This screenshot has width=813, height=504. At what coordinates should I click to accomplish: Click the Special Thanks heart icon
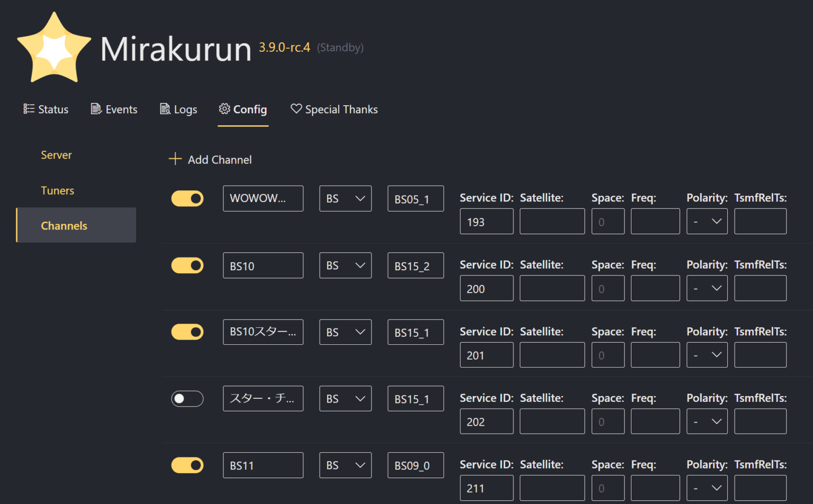pos(296,109)
